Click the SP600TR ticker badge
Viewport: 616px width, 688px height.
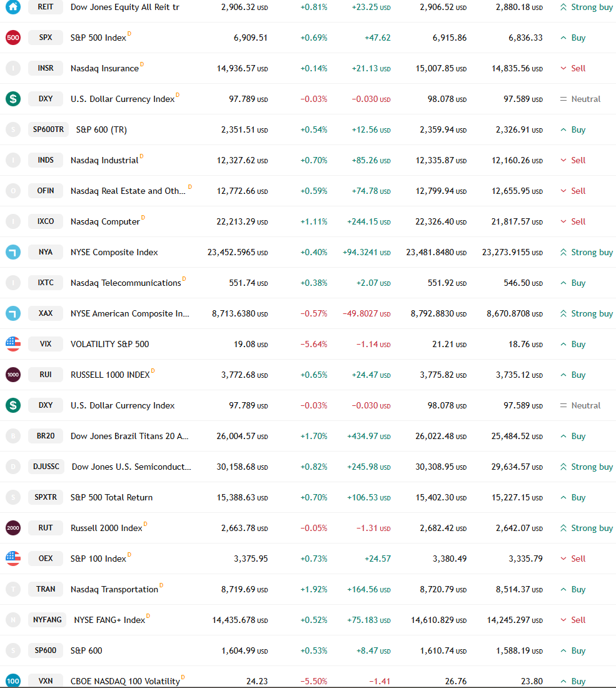click(x=48, y=129)
